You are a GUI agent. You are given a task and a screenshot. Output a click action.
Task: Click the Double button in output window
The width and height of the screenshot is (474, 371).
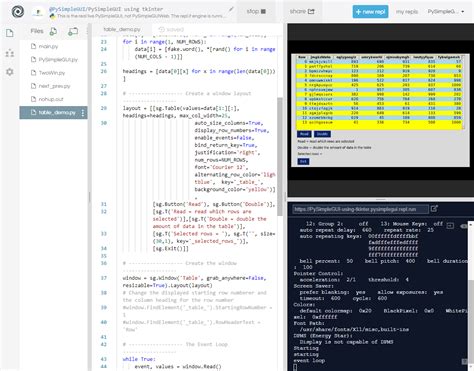click(322, 134)
